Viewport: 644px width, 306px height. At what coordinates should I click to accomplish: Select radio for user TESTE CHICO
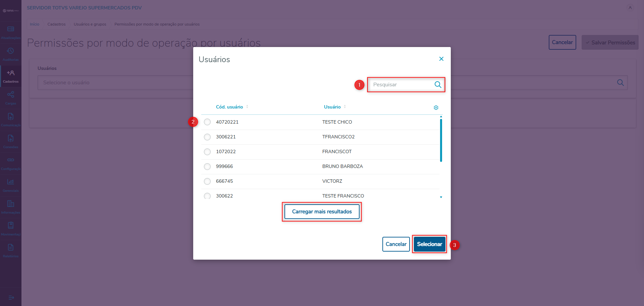tap(207, 122)
